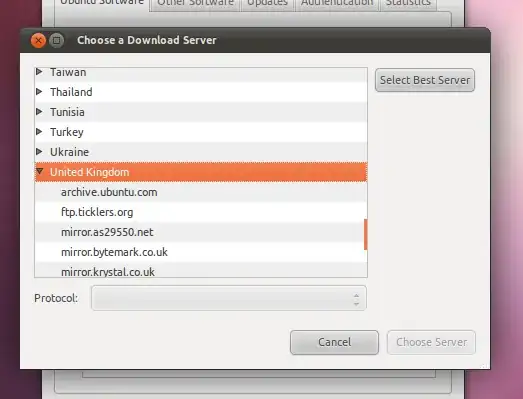Click the server list scrollbar thumb

point(366,234)
